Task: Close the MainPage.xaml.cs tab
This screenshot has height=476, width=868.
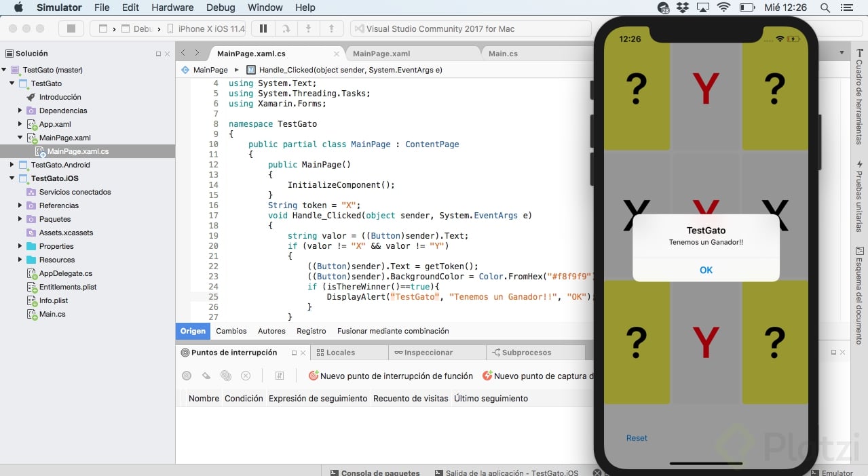Action: pyautogui.click(x=337, y=54)
